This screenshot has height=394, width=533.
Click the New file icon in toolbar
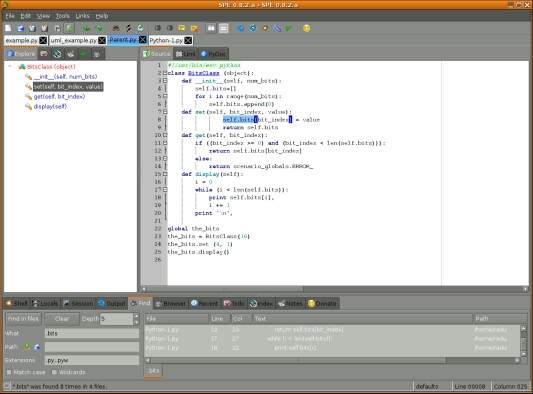tap(8, 28)
